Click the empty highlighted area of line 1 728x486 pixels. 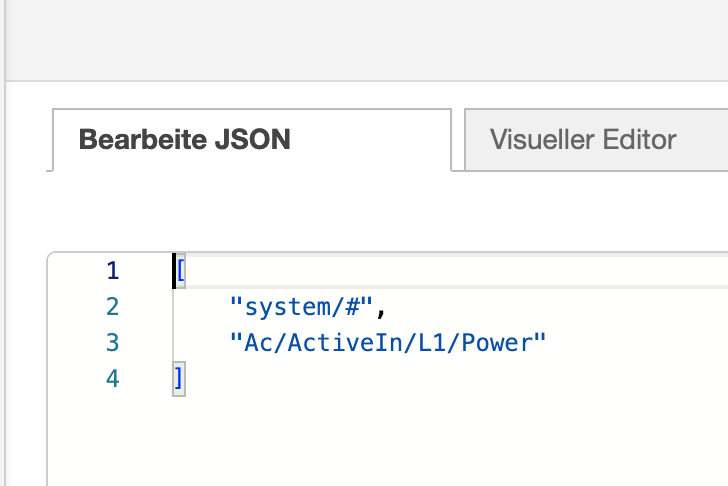(x=455, y=271)
